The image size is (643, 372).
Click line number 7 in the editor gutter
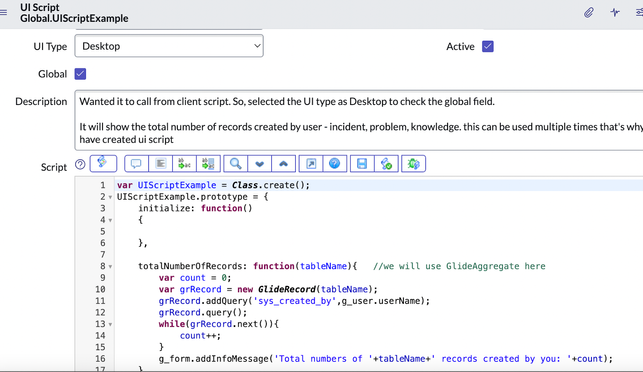[x=103, y=255]
